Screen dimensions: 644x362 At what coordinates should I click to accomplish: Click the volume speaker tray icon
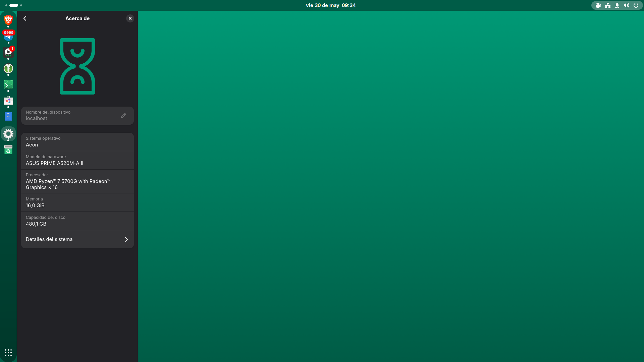point(627,5)
